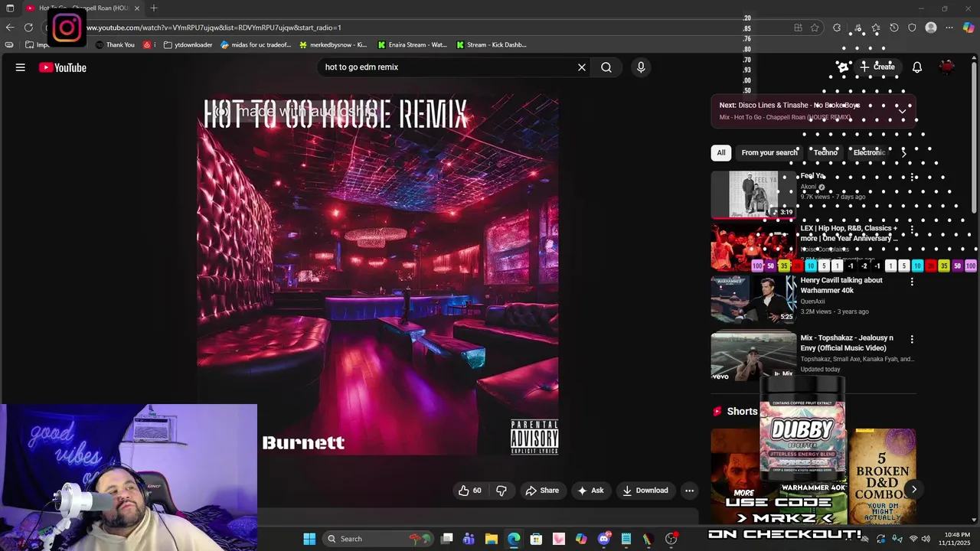Open Copilot in the browser toolbar
This screenshot has height=551, width=980.
click(x=969, y=28)
